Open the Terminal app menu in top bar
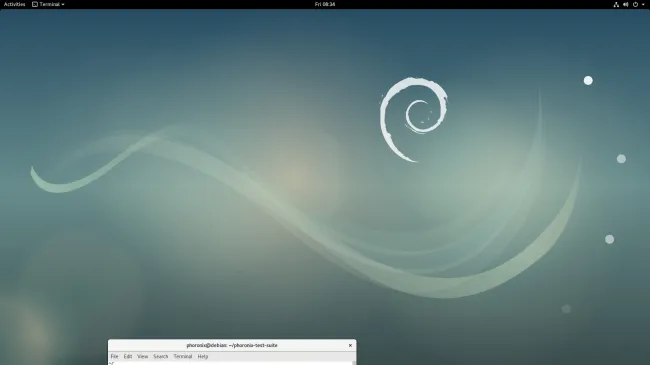This screenshot has width=650, height=365. coord(48,4)
